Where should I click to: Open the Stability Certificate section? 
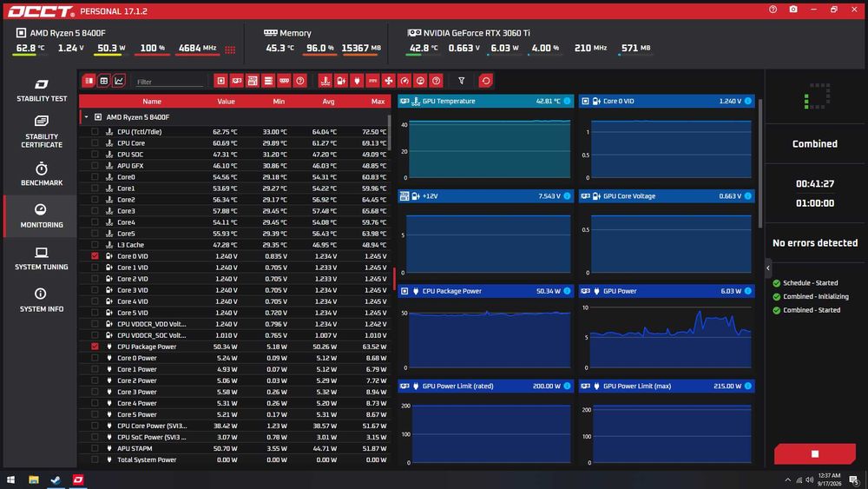(42, 132)
